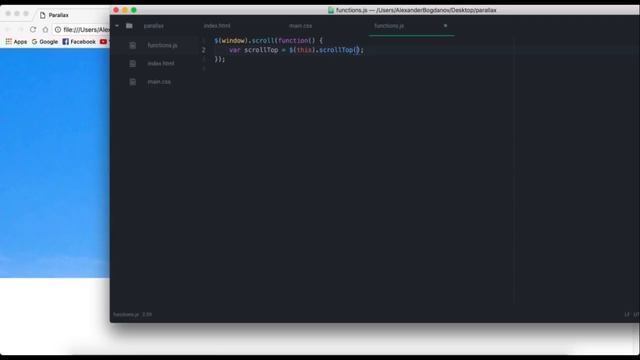Click functions.js path in the editor status bar
The width and height of the screenshot is (640, 360).
tap(126, 315)
